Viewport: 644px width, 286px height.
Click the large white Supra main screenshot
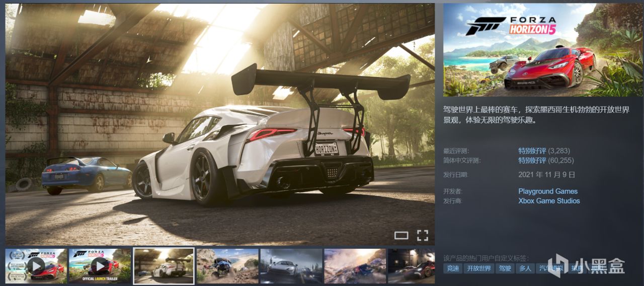click(x=220, y=124)
